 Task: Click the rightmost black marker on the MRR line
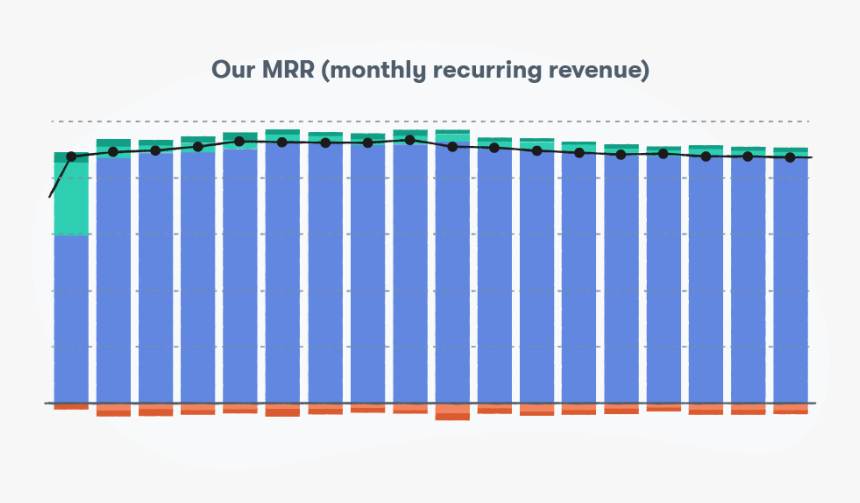(790, 157)
